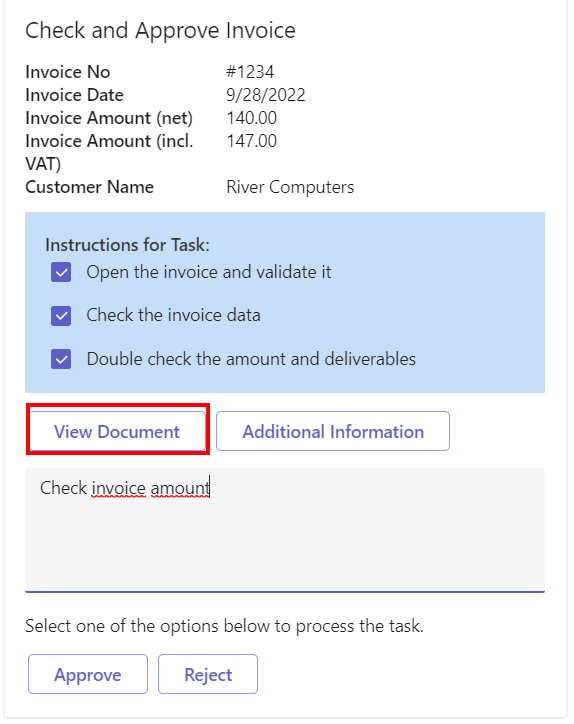The image size is (574, 724).
Task: Select the VAT-inclusive amount 147.00
Action: pyautogui.click(x=252, y=141)
